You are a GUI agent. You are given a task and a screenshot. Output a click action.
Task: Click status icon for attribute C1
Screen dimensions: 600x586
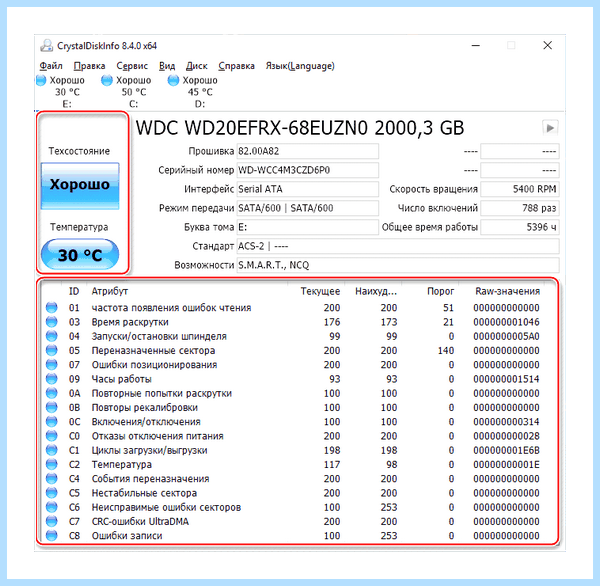(52, 450)
